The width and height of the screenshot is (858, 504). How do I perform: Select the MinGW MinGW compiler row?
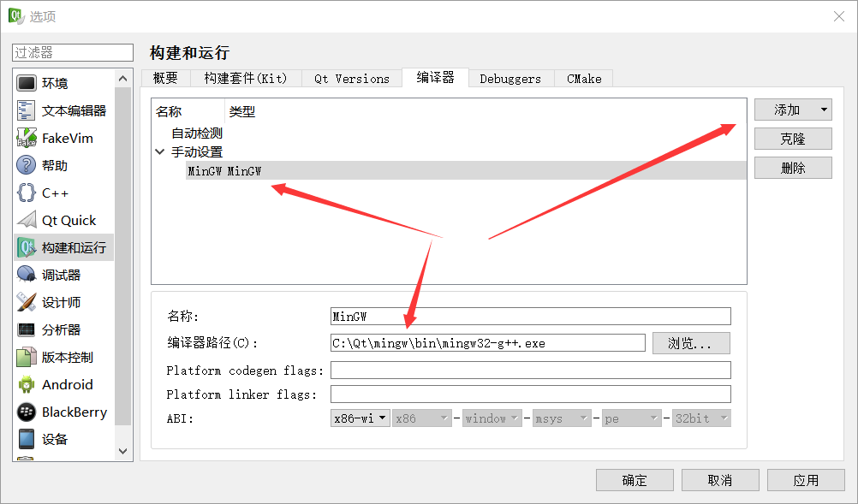coord(466,170)
